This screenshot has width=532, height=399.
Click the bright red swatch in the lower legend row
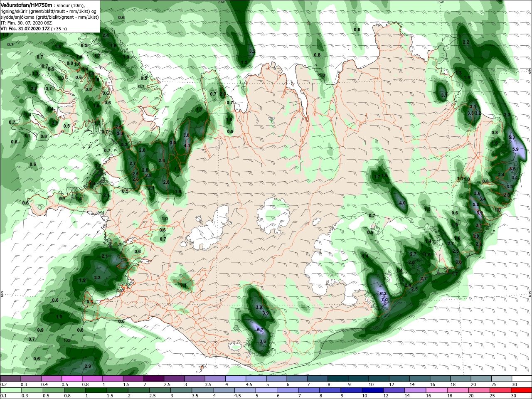pos(521,390)
